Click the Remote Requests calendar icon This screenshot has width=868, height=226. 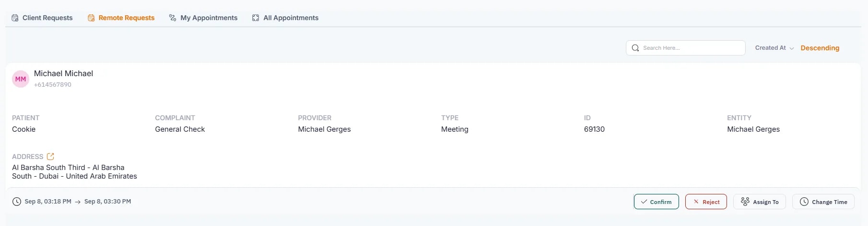(x=91, y=18)
